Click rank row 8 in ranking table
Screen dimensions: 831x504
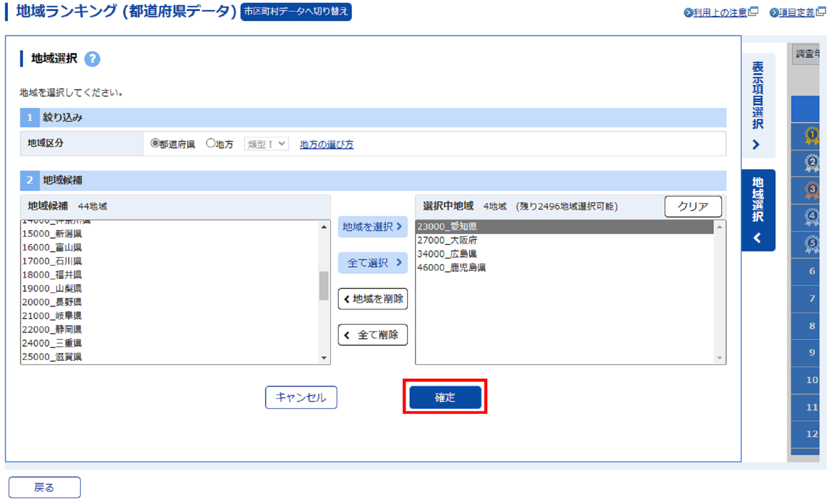pos(805,326)
